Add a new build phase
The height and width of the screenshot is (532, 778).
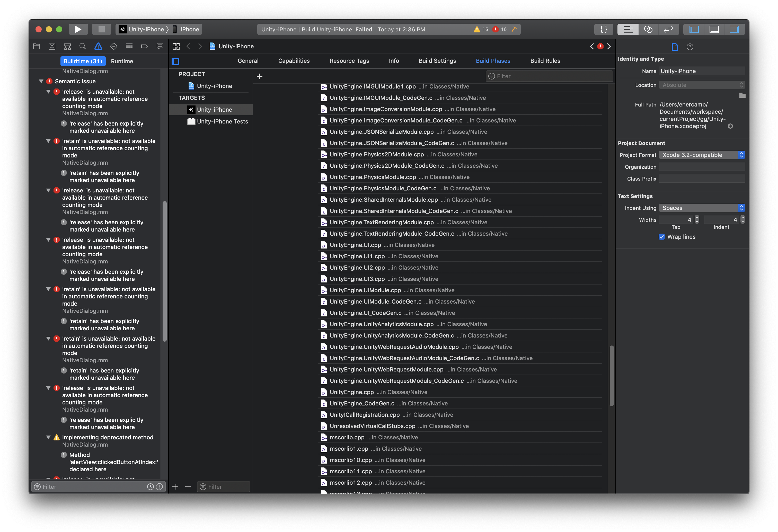[x=259, y=77]
